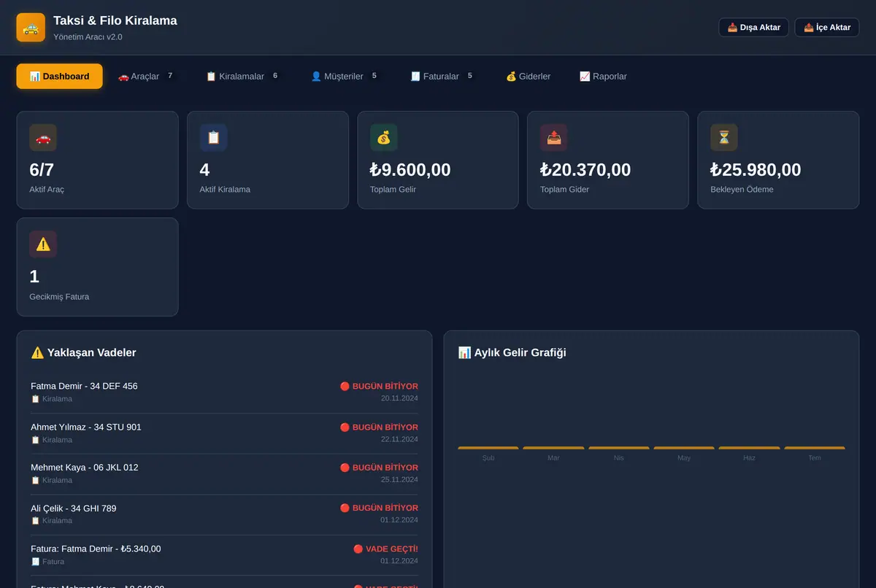The image size is (876, 588).
Task: Click the Taksi & Filo Kiralama title
Action: pyautogui.click(x=115, y=20)
